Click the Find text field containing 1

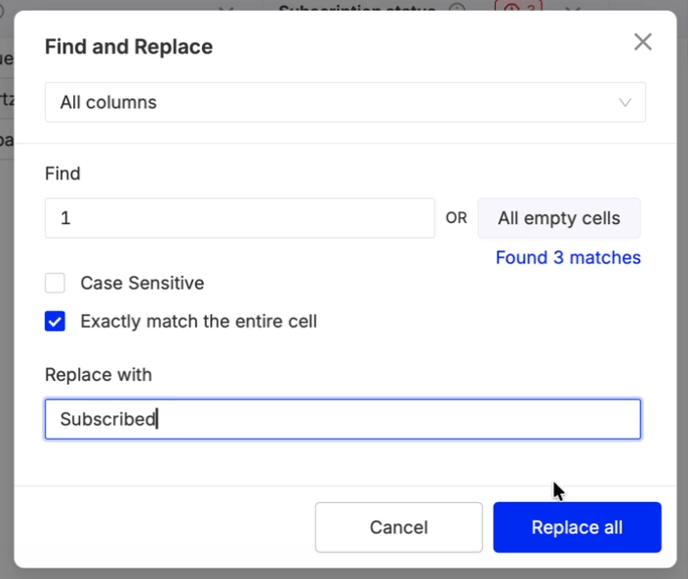pyautogui.click(x=239, y=218)
